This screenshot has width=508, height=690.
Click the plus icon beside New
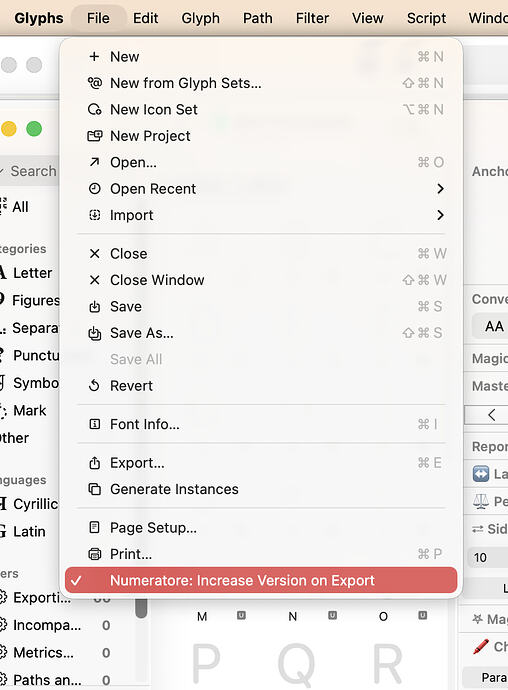(x=94, y=56)
